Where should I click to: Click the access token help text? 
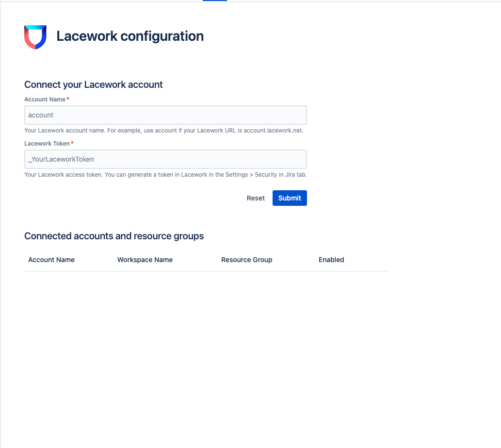(165, 175)
